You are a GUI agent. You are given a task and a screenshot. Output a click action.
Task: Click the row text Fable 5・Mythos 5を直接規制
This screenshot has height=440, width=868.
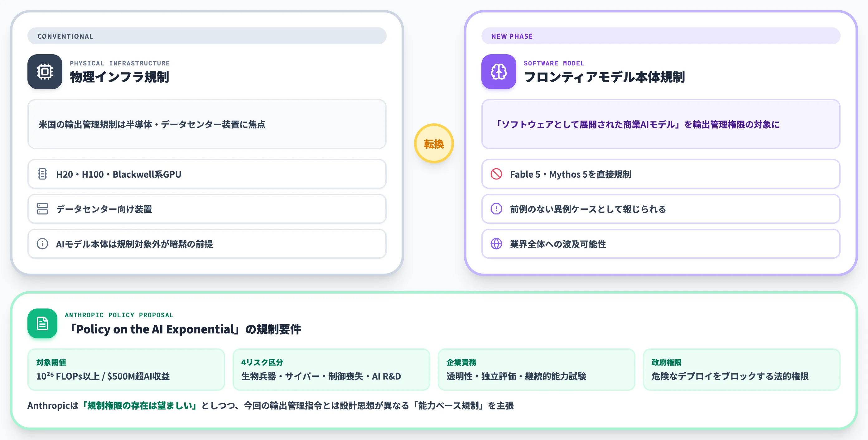[571, 175]
